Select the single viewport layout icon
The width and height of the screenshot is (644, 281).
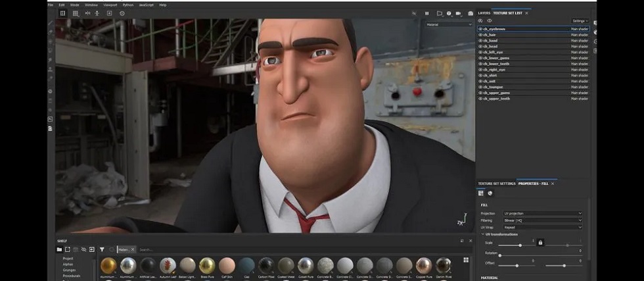[x=63, y=13]
